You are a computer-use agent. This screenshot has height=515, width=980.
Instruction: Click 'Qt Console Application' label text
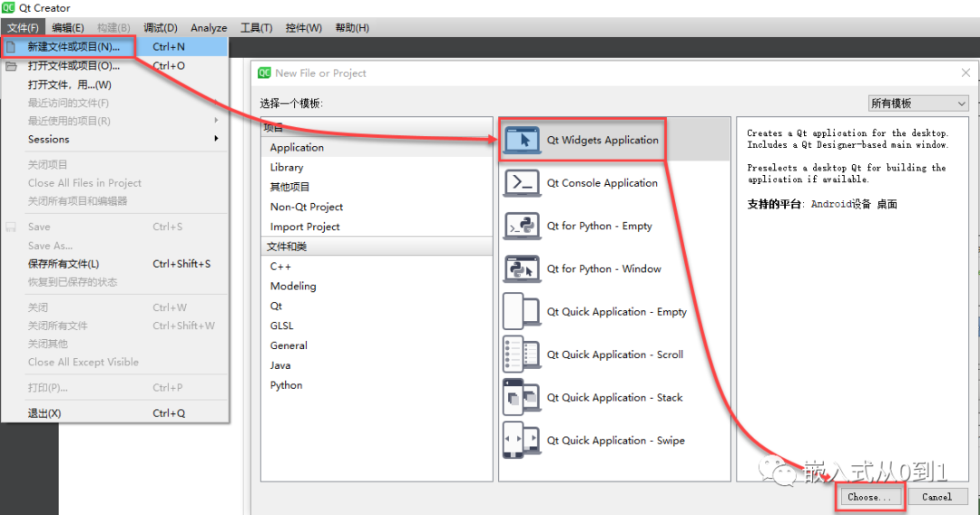pos(602,183)
